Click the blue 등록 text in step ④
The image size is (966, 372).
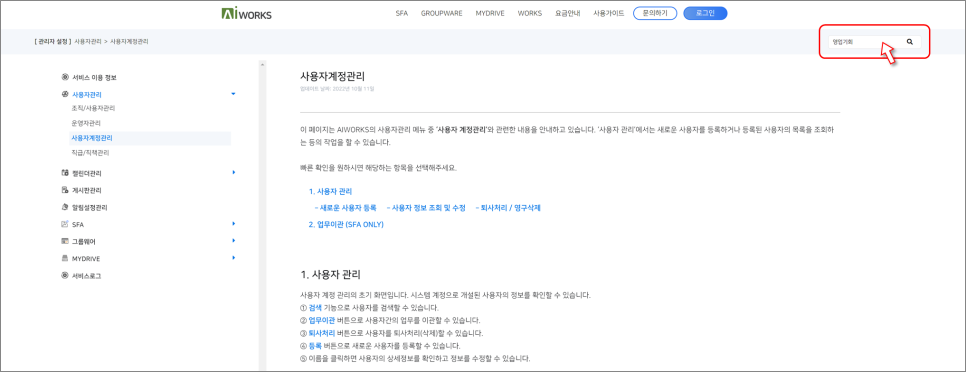(x=315, y=346)
